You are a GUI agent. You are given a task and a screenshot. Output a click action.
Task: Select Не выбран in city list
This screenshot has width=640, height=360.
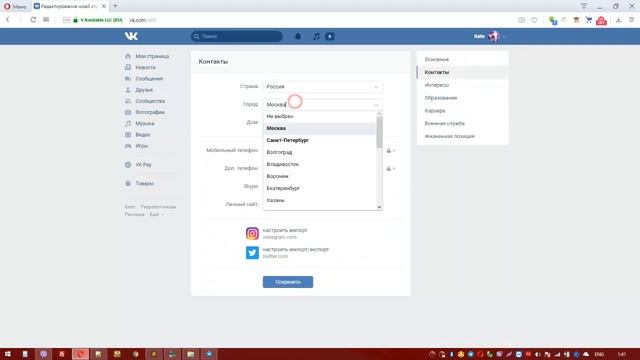click(320, 116)
